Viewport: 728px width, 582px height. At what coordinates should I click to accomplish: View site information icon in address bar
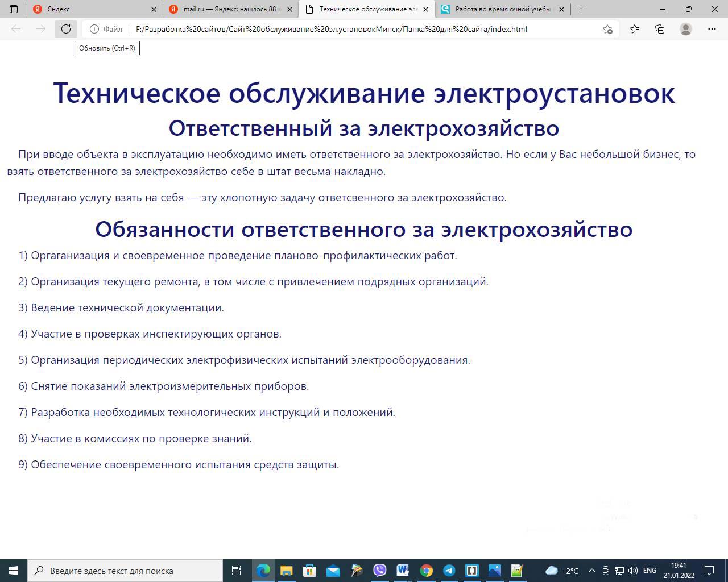tap(94, 29)
